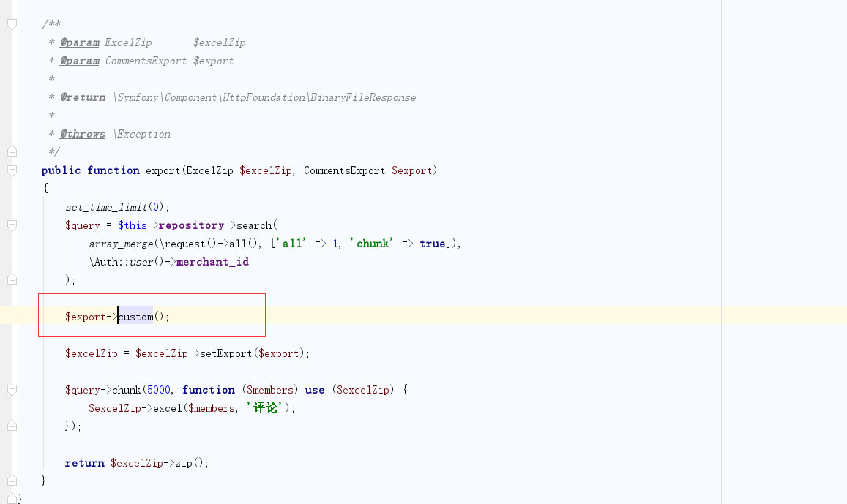Click the CommentsExport type hint in the function signature

click(345, 170)
